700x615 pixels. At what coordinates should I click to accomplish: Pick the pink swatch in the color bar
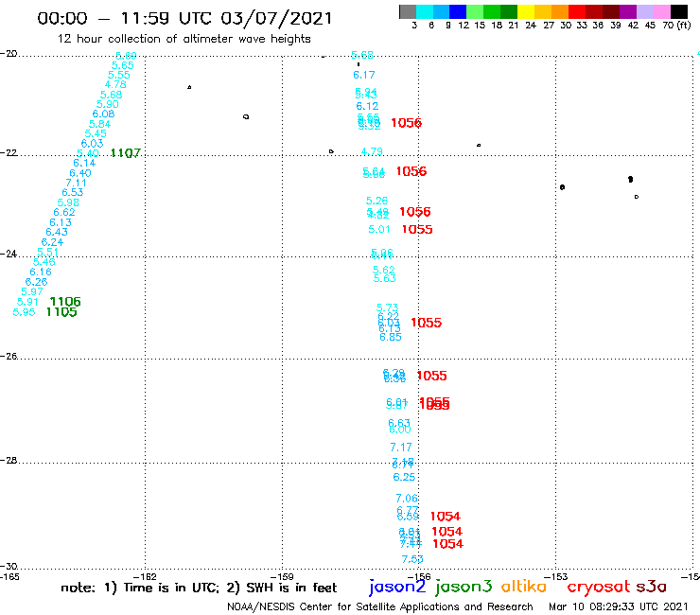pyautogui.click(x=662, y=11)
